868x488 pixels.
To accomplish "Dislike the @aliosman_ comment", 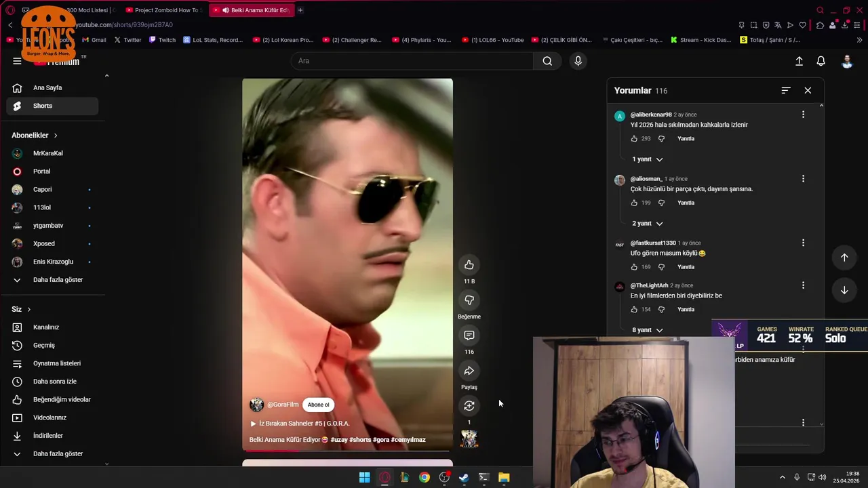I will (661, 203).
